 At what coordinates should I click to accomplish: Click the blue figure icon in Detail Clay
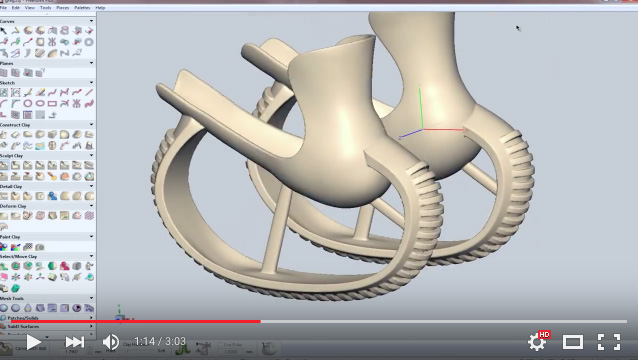(x=52, y=196)
